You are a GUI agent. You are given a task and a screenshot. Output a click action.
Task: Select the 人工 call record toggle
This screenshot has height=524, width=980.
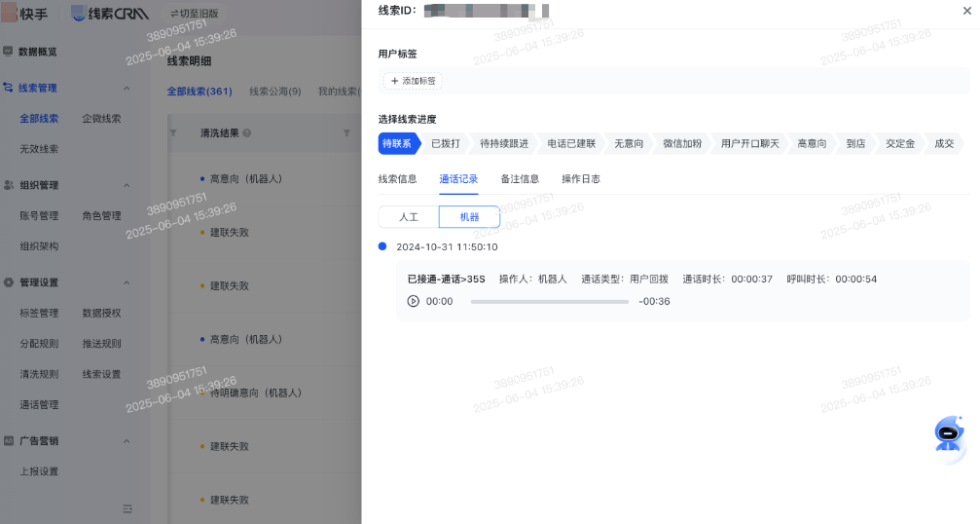pyautogui.click(x=409, y=217)
